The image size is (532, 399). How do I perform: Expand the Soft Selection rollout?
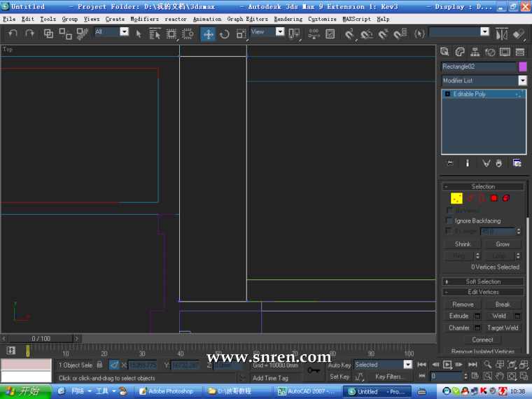tap(483, 281)
